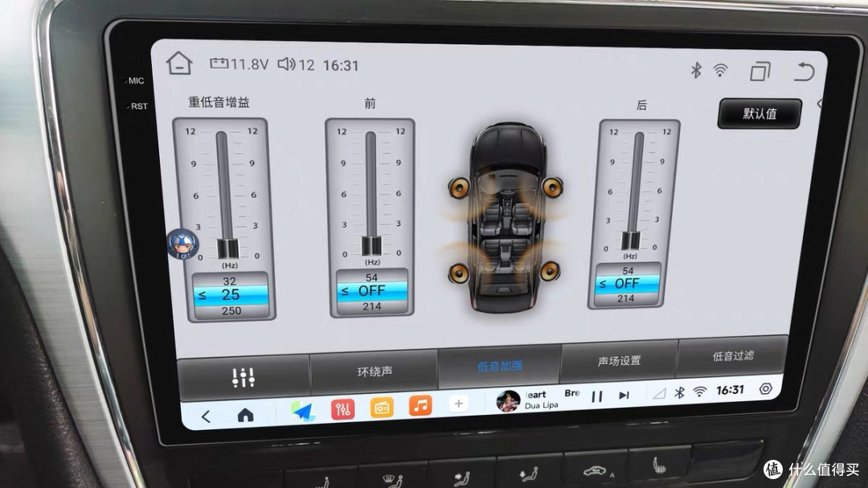Choose 54 in the rear frequency picker

628,271
